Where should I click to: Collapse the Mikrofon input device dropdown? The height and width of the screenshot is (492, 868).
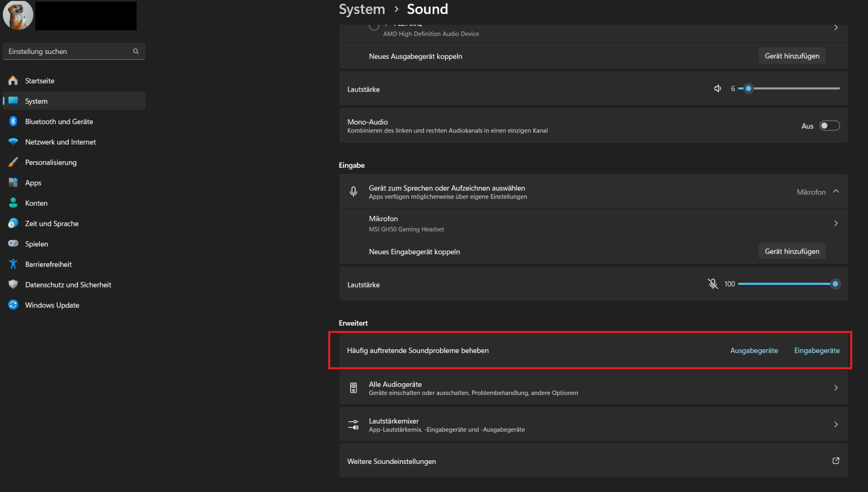pyautogui.click(x=836, y=191)
